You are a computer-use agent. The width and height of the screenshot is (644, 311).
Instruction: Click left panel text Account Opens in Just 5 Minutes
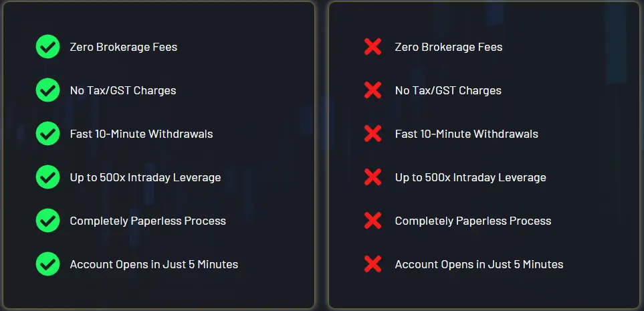click(x=154, y=264)
